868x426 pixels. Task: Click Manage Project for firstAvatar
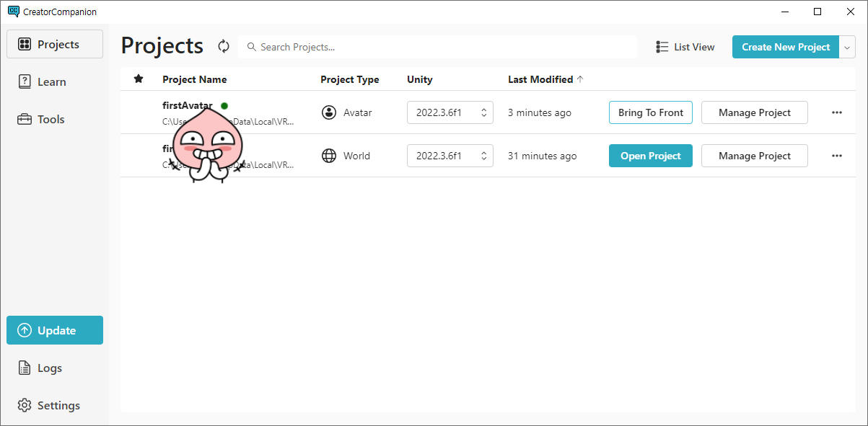[755, 112]
